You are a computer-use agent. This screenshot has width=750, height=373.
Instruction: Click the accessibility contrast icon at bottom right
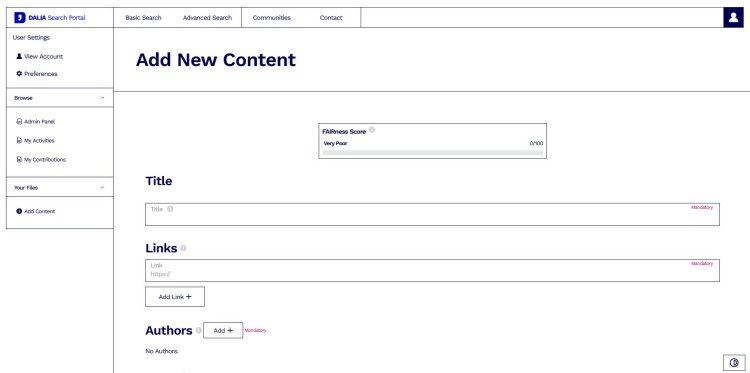pyautogui.click(x=734, y=362)
